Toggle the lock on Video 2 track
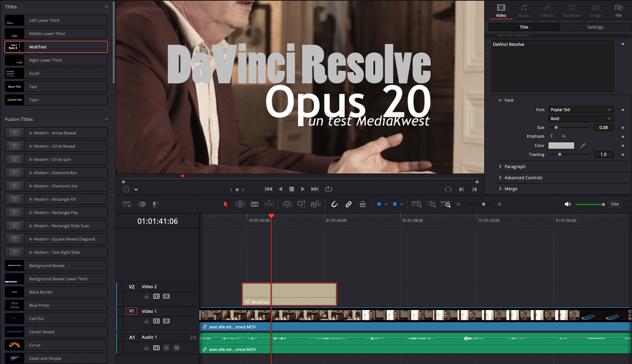Screen dimensions: 632x364 coord(146,296)
